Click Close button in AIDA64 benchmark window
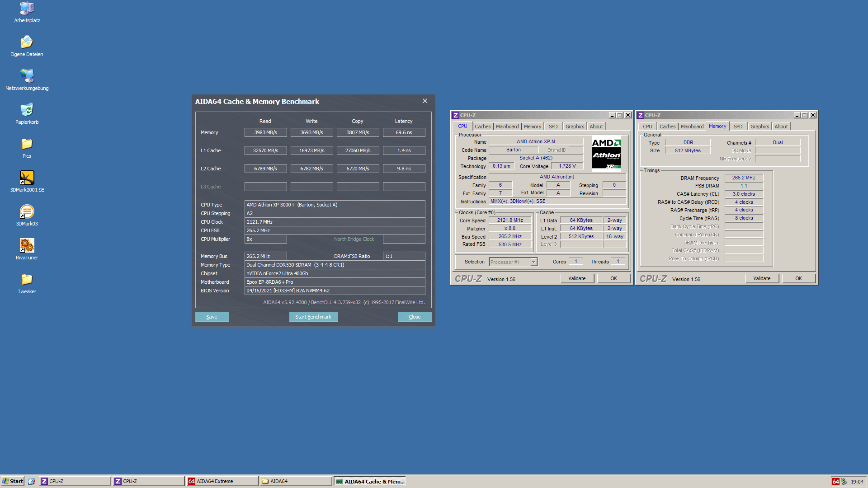Viewport: 868px width, 488px height. click(415, 317)
